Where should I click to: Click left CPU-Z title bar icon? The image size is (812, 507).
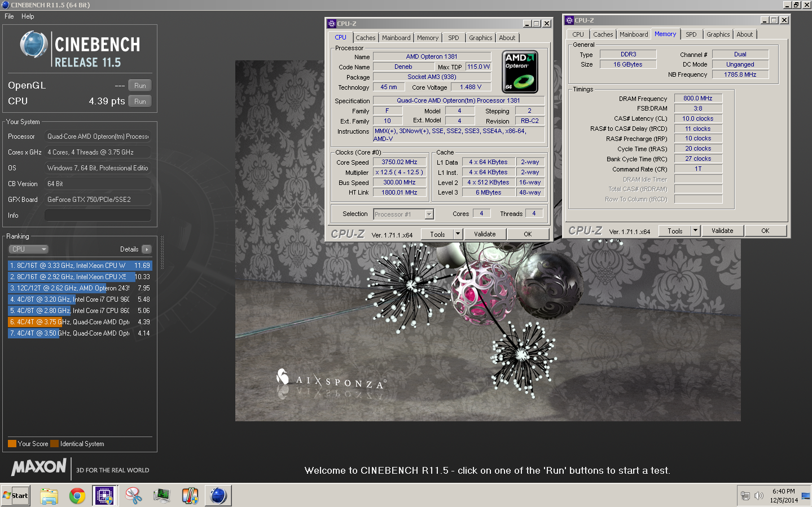332,24
